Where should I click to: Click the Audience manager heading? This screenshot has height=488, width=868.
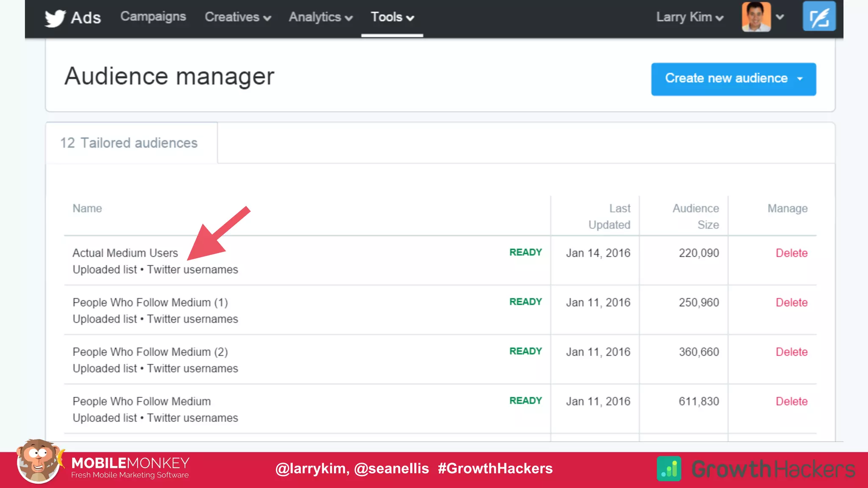(169, 77)
